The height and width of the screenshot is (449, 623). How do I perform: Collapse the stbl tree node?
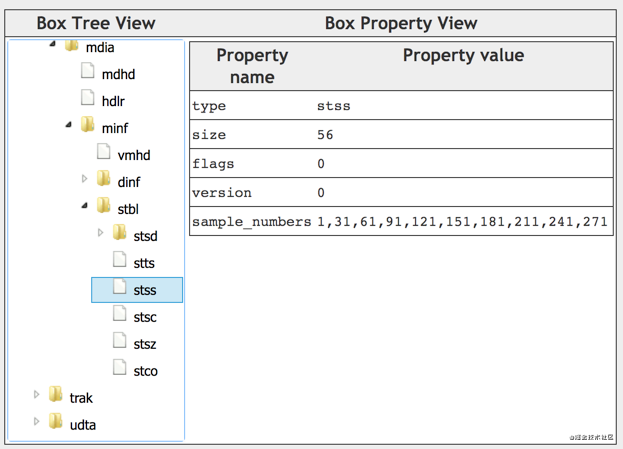[84, 206]
